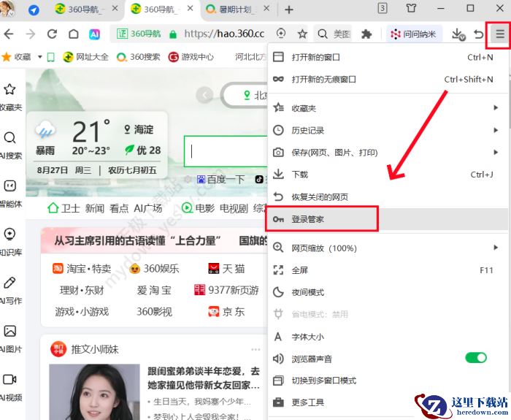Click the ellipsis beside 推文小师妹
Viewport: 511px width, 420px height.
point(255,350)
